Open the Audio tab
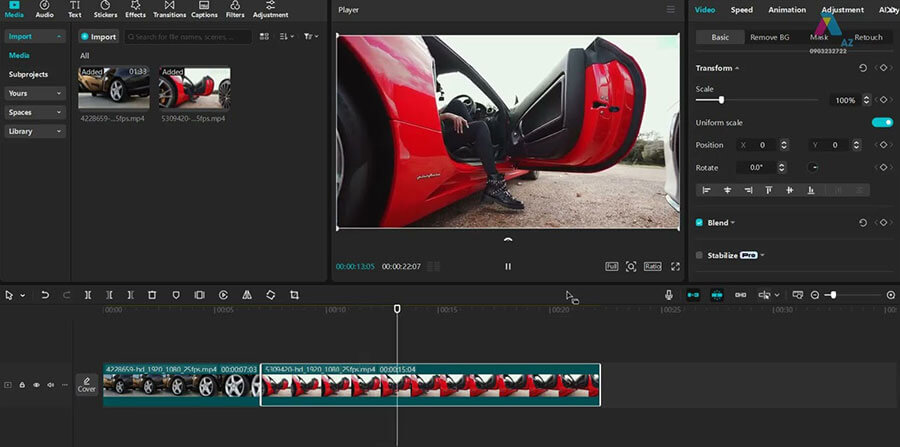 click(x=44, y=9)
